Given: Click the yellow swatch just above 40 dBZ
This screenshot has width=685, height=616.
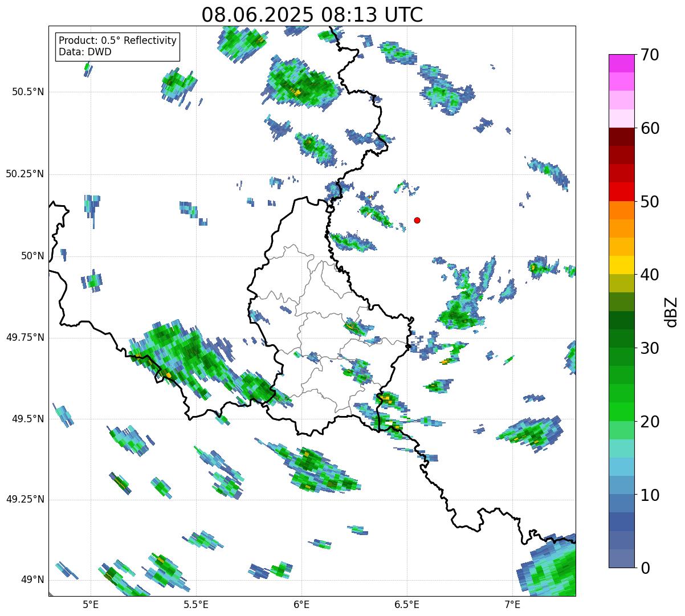Looking at the screenshot, I should pyautogui.click(x=622, y=265).
